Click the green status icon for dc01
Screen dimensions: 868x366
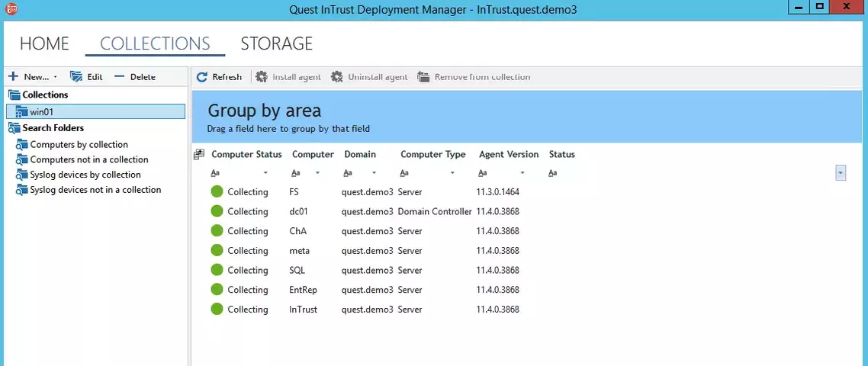click(x=217, y=211)
